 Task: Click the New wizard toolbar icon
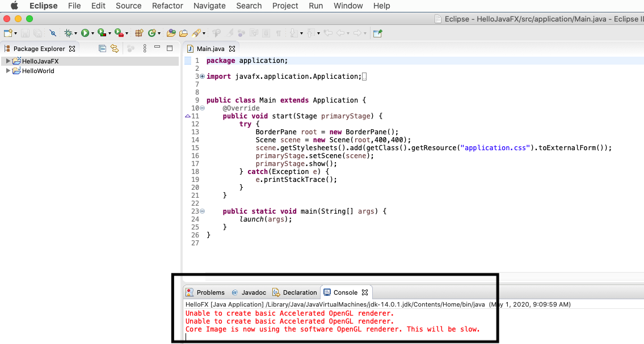8,33
